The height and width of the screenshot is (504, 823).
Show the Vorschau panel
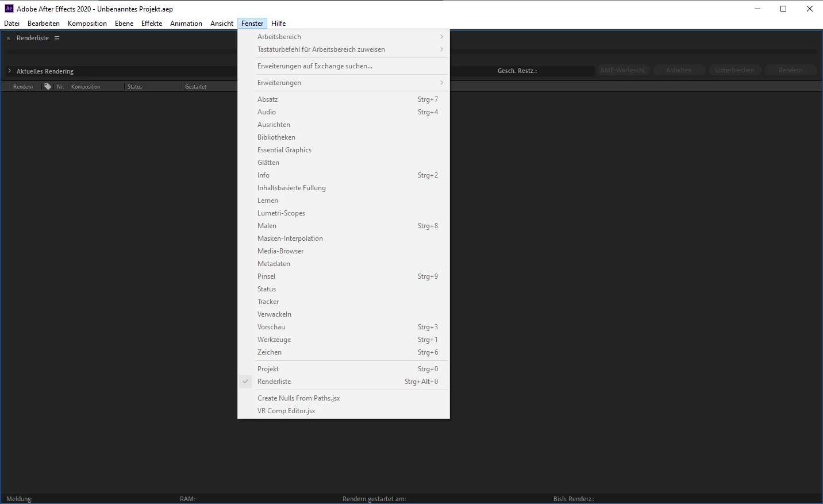pyautogui.click(x=344, y=327)
